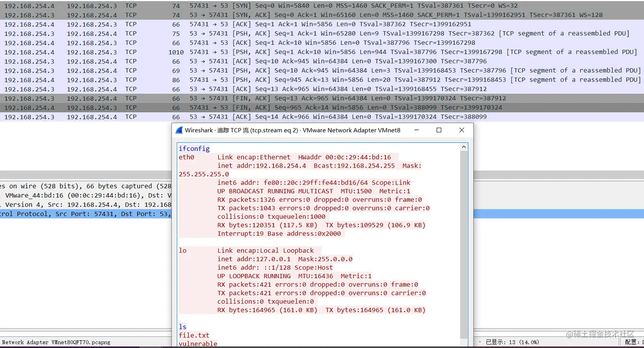Click the length cell showing 69
The height and width of the screenshot is (348, 644).
(x=176, y=71)
